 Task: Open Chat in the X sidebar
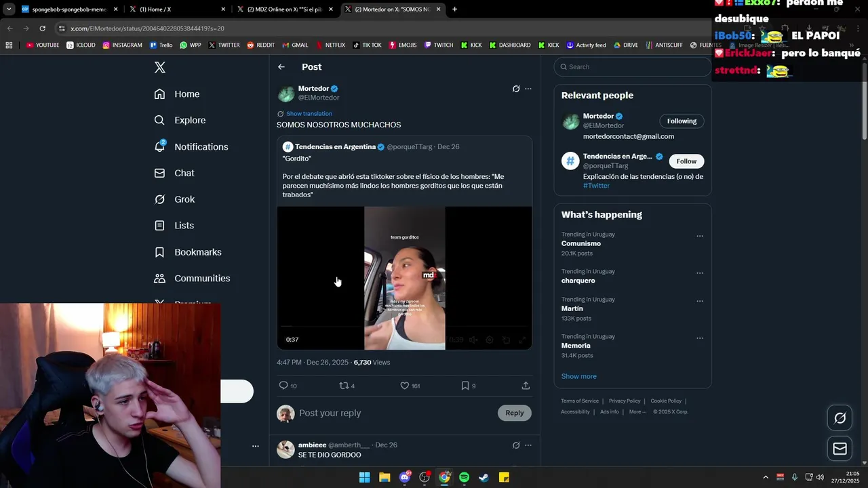[x=174, y=173]
